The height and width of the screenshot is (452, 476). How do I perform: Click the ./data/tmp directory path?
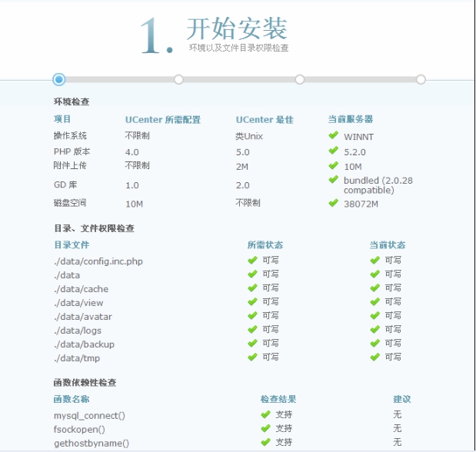[77, 358]
